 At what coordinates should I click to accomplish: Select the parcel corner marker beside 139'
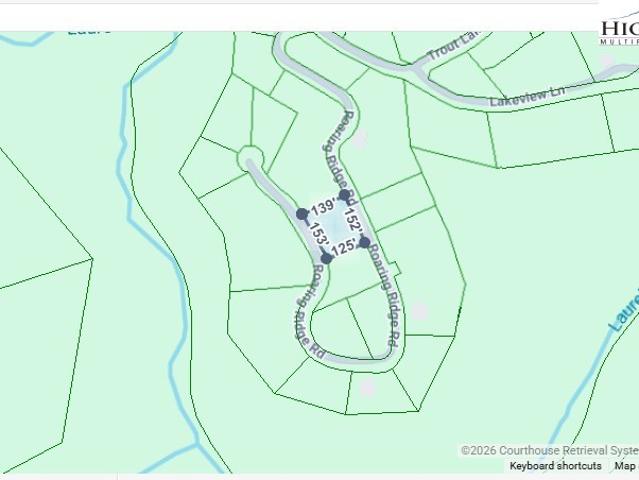coord(302,214)
